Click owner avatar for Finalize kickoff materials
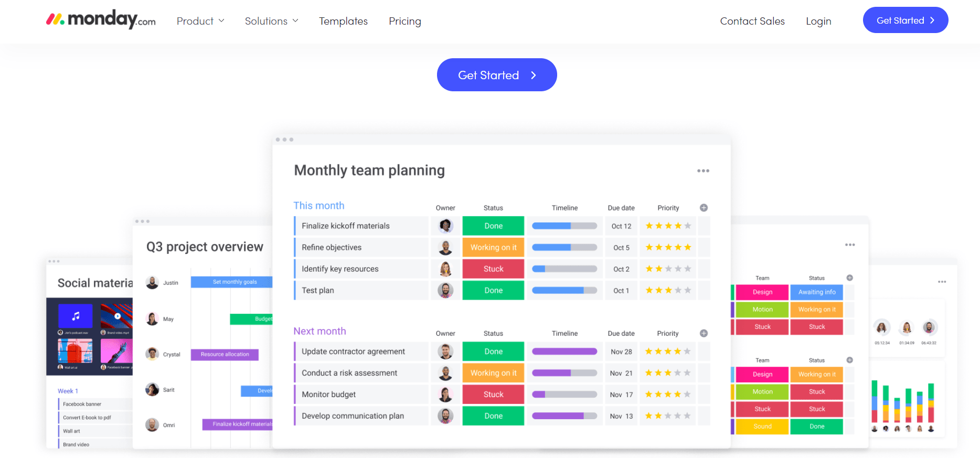Viewport: 980px width, 458px height. (445, 226)
